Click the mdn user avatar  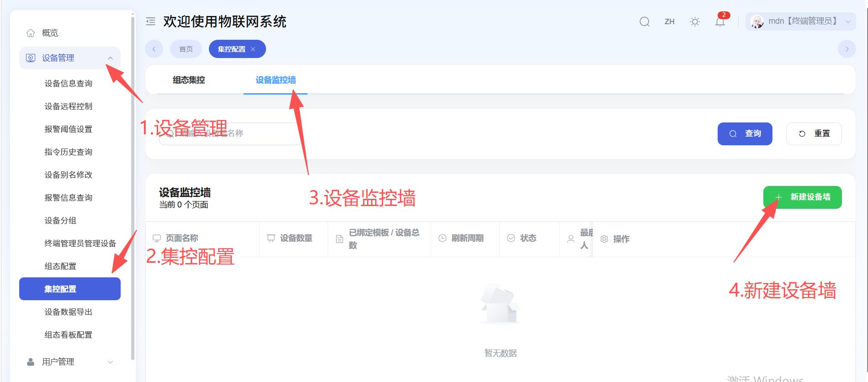(757, 21)
